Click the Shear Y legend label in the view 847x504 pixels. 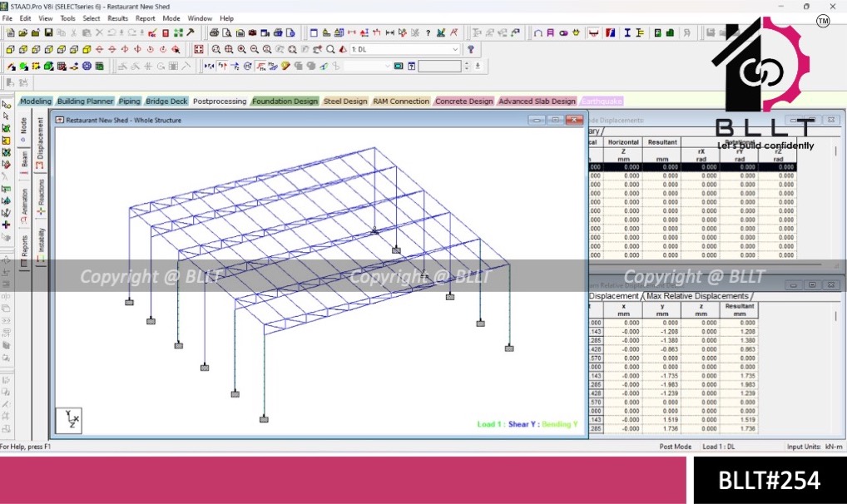point(523,424)
